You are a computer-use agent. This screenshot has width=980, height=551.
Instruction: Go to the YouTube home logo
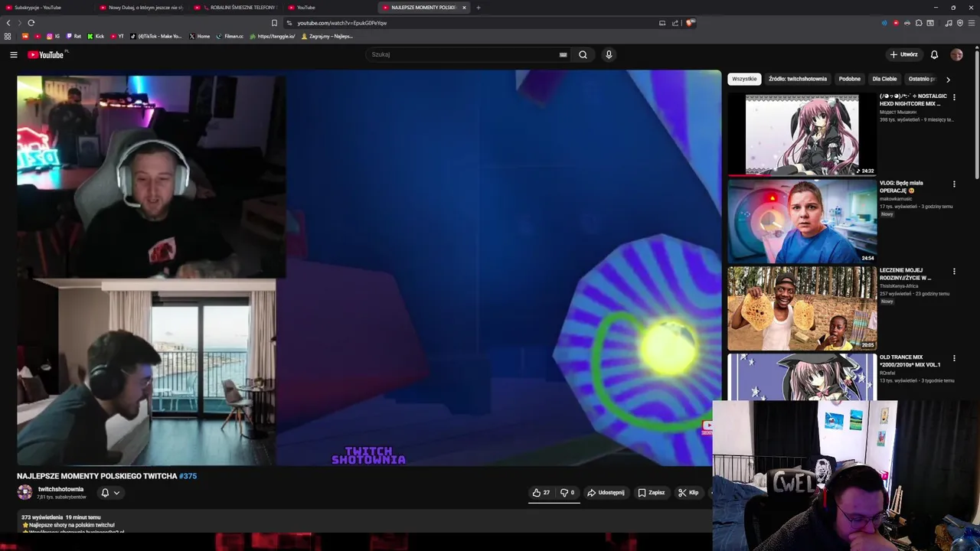[46, 54]
